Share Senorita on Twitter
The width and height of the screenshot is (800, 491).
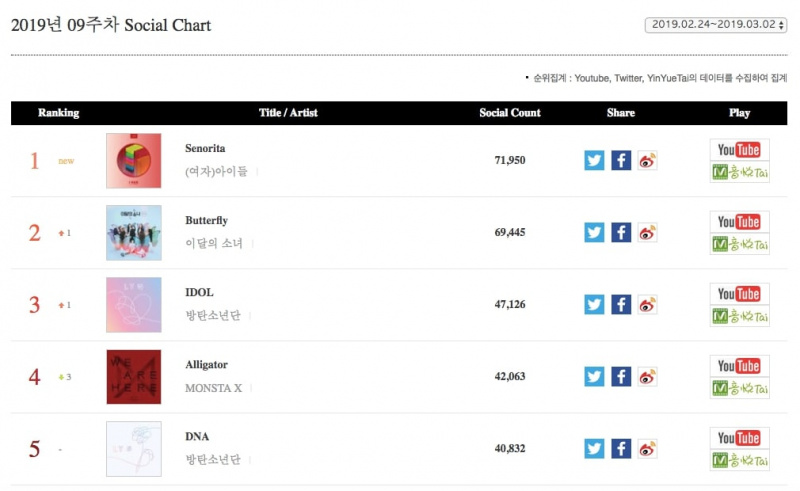click(594, 160)
